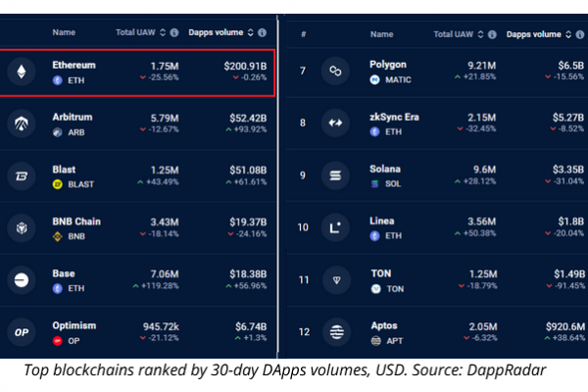Click the # rank column header
This screenshot has height=392, width=588.
pyautogui.click(x=304, y=34)
